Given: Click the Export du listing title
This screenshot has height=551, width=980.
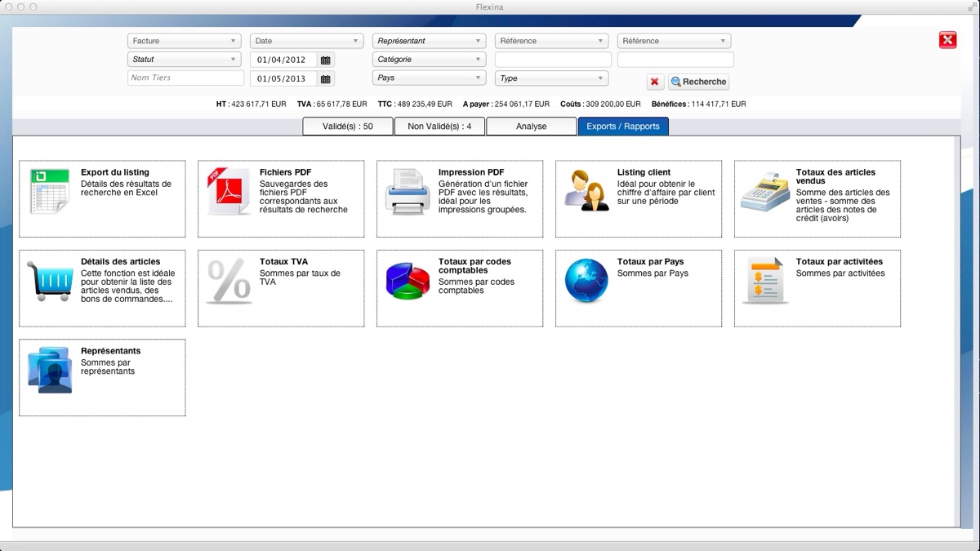Looking at the screenshot, I should 115,172.
